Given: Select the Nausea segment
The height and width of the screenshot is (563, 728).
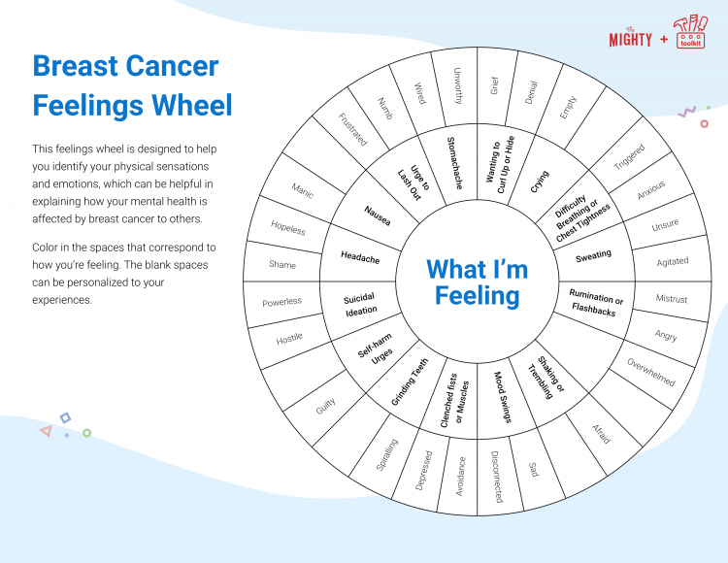Looking at the screenshot, I should tap(377, 215).
